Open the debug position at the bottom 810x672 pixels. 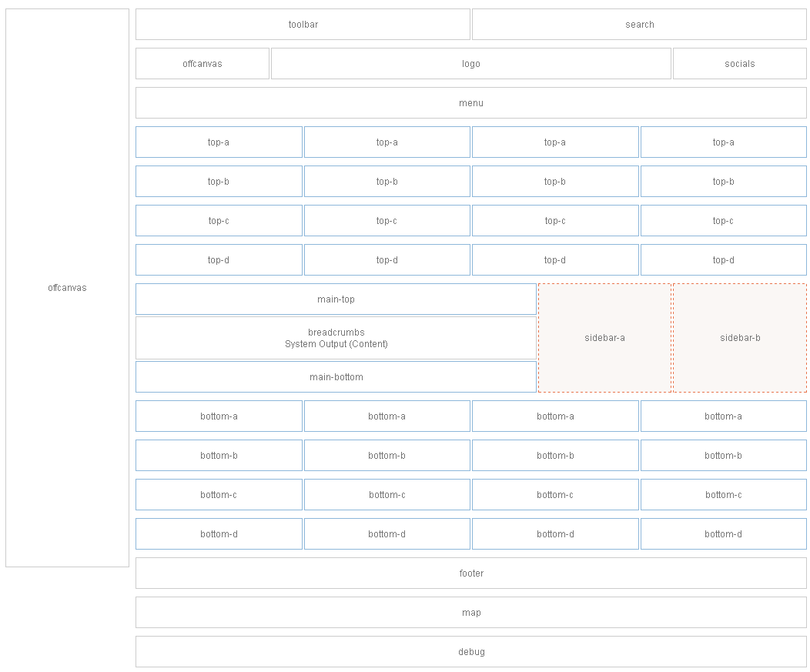click(470, 651)
